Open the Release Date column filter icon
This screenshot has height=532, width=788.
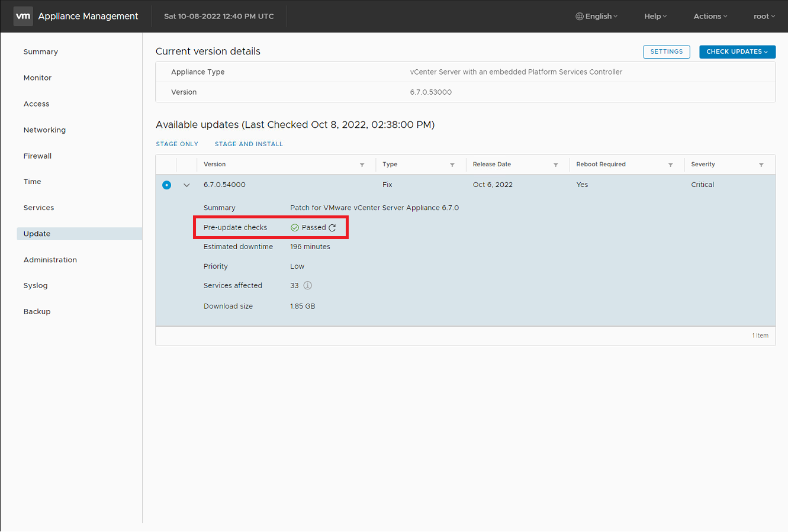pyautogui.click(x=556, y=165)
